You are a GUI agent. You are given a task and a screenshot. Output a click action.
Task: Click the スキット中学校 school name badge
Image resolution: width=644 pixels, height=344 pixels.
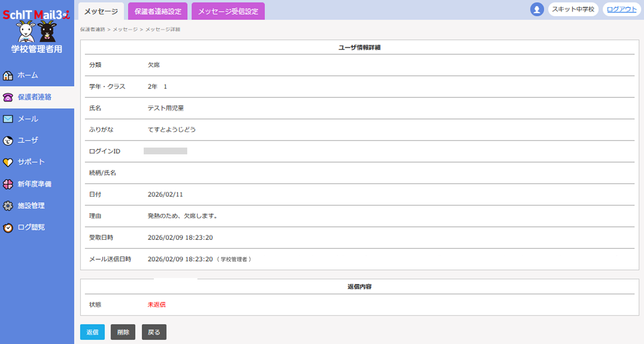tap(573, 9)
